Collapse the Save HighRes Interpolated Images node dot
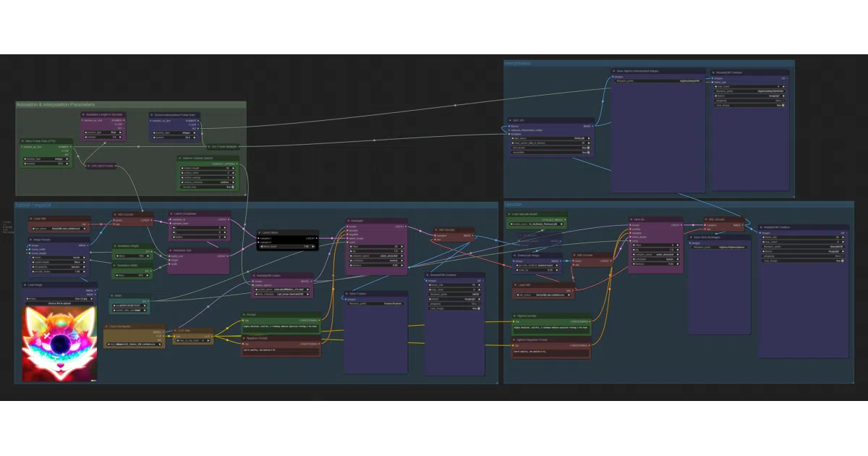 pos(613,71)
